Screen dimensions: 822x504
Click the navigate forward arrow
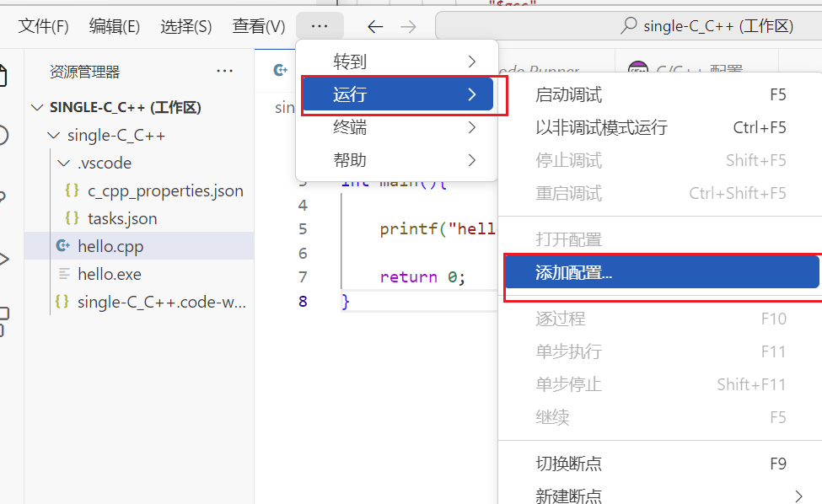point(408,27)
